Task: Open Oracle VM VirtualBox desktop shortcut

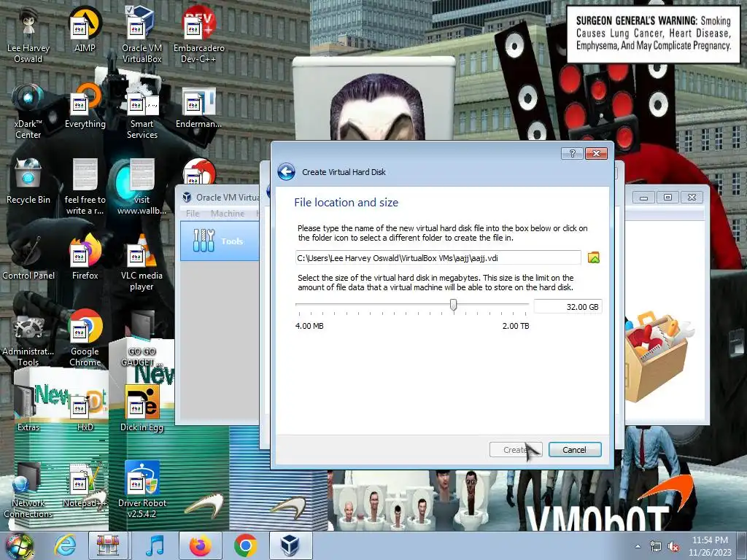Action: [x=142, y=35]
